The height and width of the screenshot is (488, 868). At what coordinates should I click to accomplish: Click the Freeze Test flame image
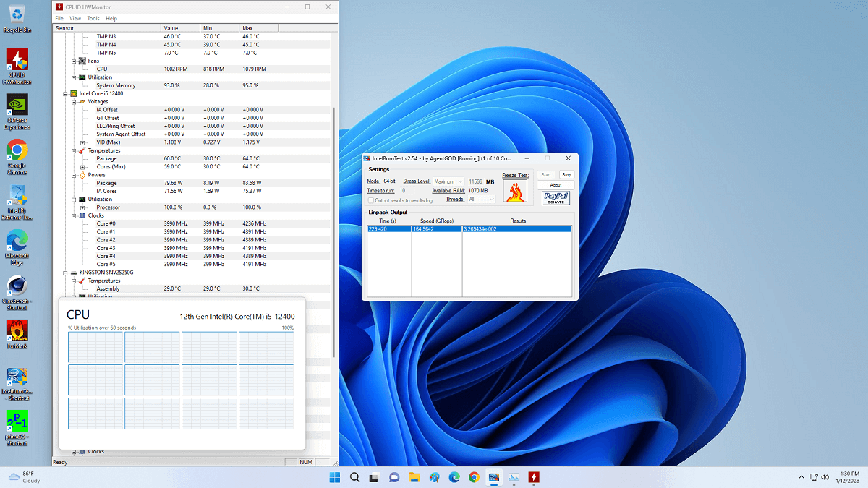pyautogui.click(x=515, y=191)
